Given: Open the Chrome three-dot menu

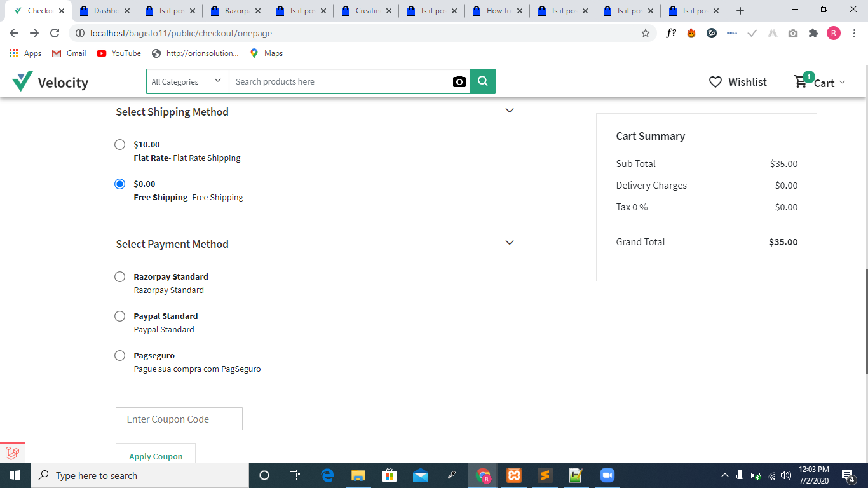Looking at the screenshot, I should [x=854, y=33].
